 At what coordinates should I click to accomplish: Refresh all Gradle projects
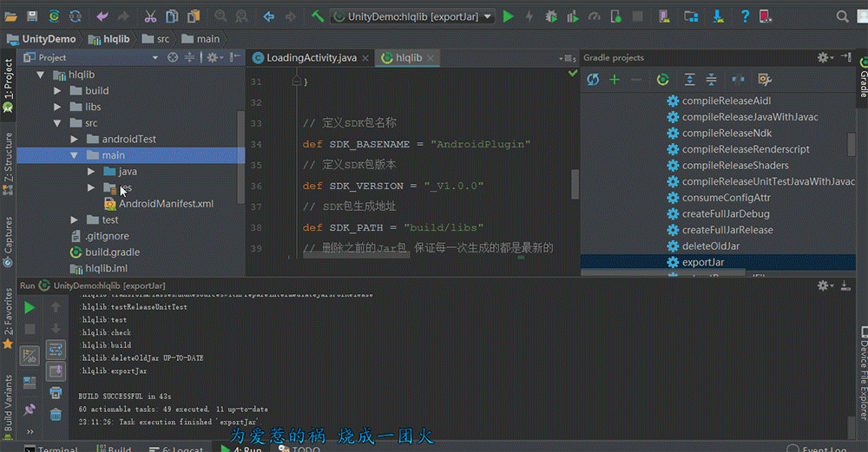pos(593,79)
